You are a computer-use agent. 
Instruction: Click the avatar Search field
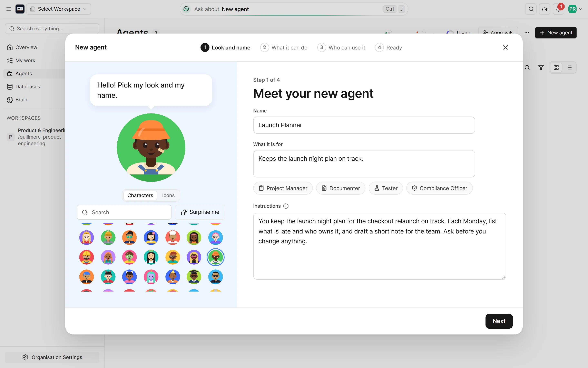[124, 212]
